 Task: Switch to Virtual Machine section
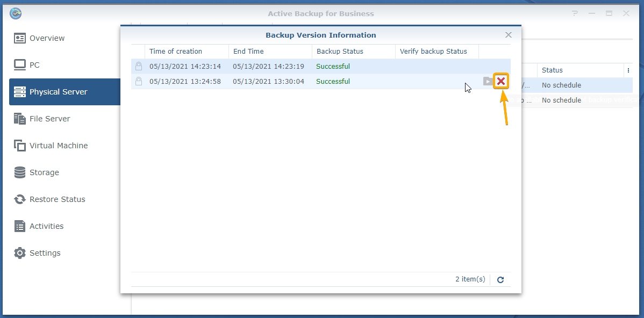click(58, 146)
